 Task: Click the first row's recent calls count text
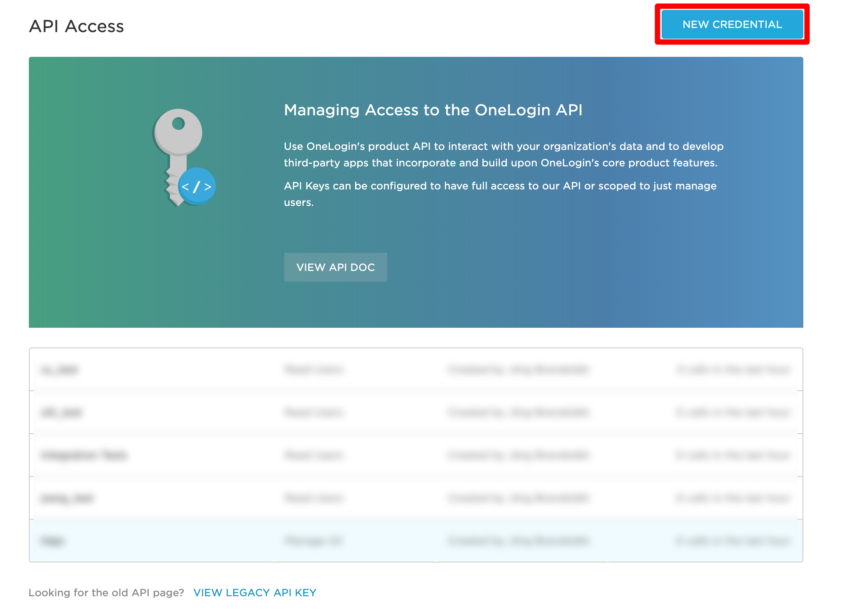[x=733, y=369]
